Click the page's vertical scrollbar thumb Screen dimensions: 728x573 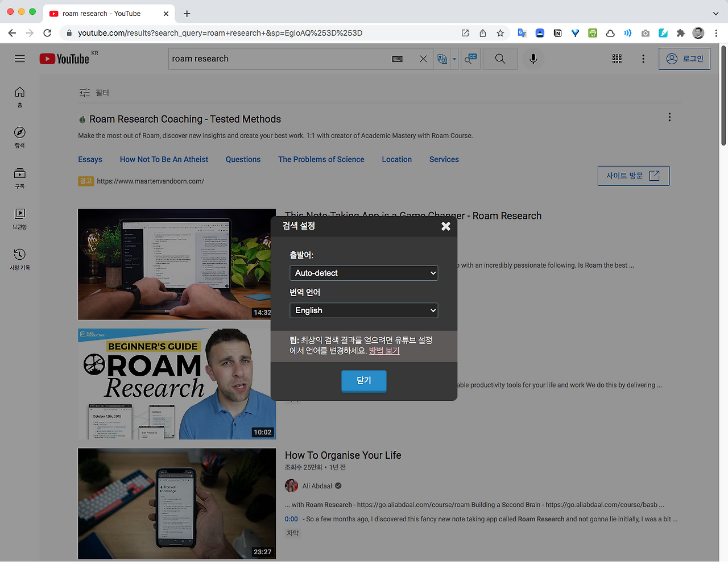click(x=723, y=95)
